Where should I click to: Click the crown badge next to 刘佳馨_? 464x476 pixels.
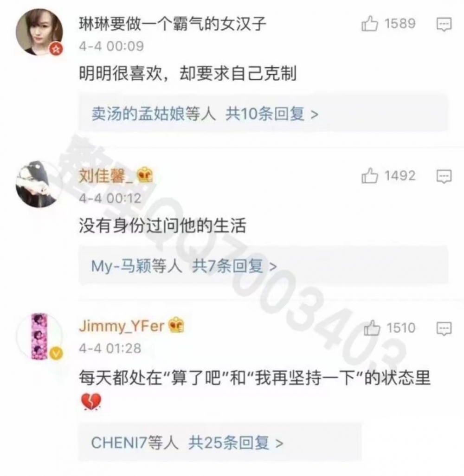[145, 175]
